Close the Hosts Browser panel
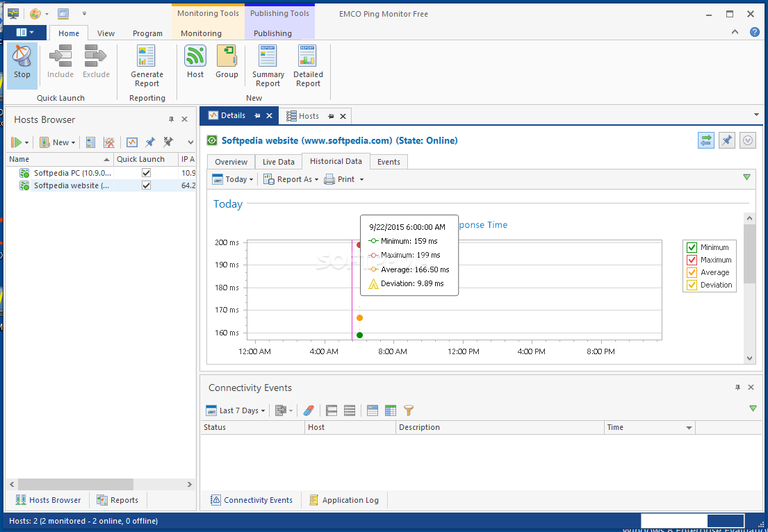Viewport: 768px width, 532px height. [x=185, y=119]
